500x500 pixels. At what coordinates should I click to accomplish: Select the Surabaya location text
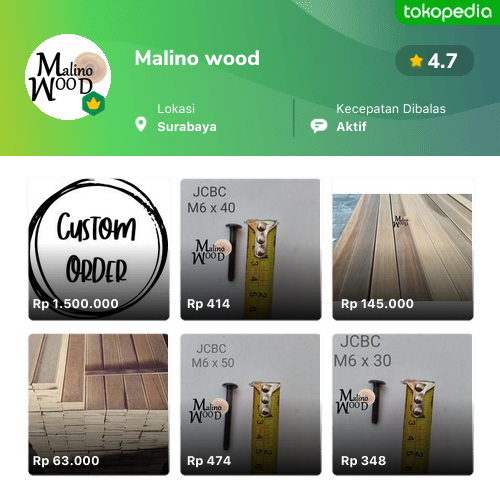[x=187, y=127]
